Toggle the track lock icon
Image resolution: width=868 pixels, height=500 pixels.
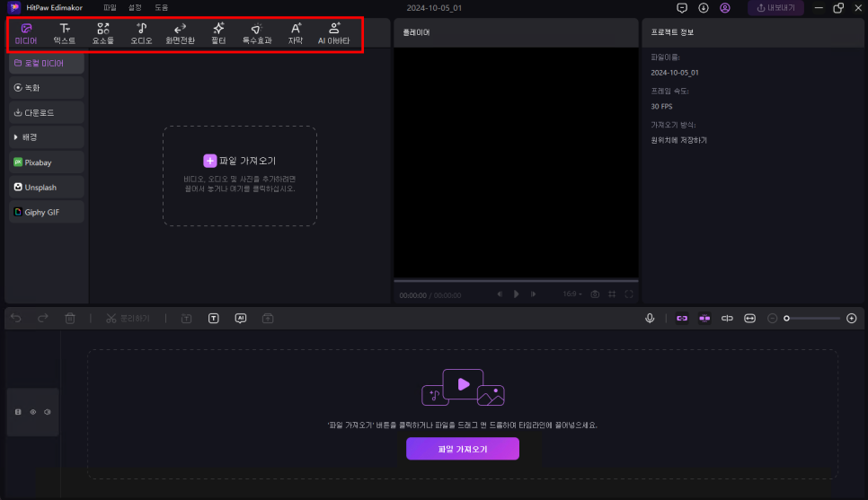click(x=18, y=412)
